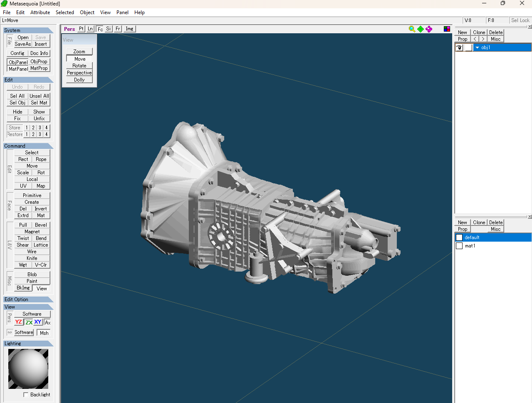Toggle visibility eye for obj1
The width and height of the screenshot is (532, 403).
pyautogui.click(x=459, y=47)
